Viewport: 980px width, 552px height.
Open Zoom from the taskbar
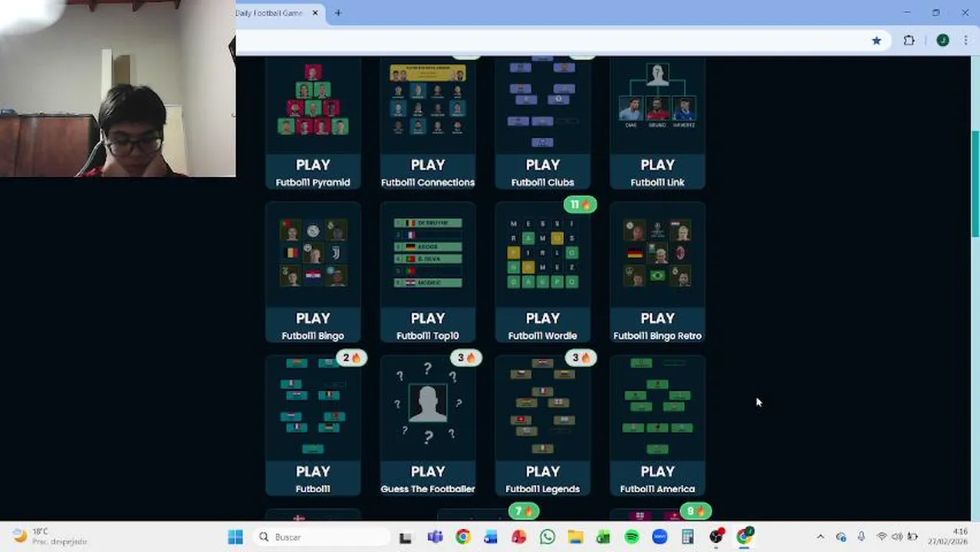(x=659, y=537)
